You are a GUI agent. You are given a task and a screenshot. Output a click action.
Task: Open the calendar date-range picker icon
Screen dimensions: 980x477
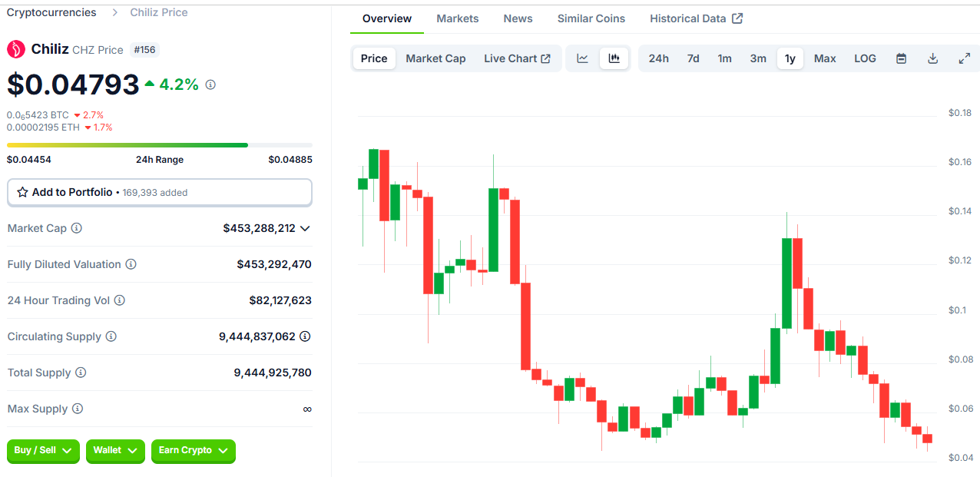900,58
